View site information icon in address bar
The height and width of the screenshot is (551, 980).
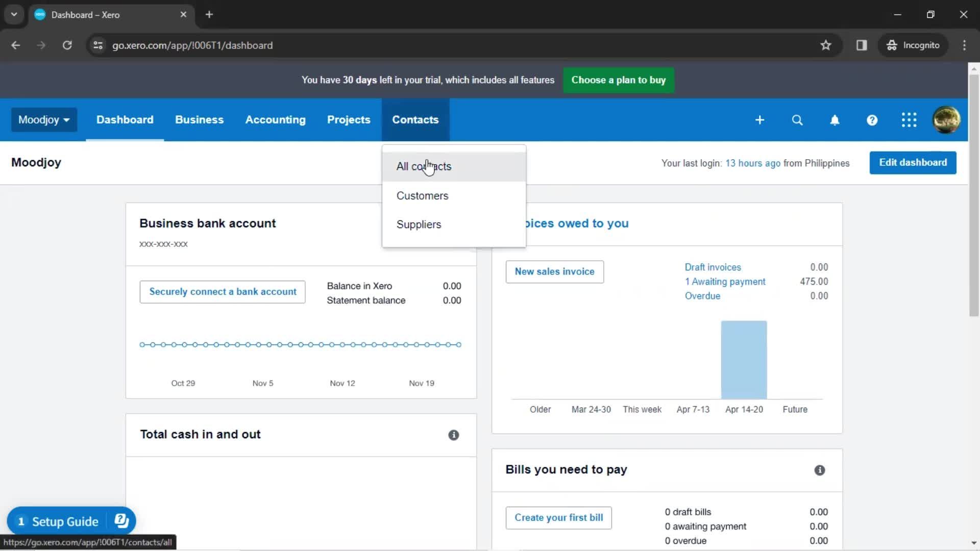pos(98,45)
